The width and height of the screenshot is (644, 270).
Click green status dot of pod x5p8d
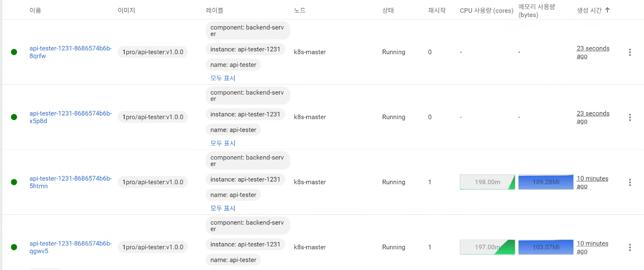(14, 117)
